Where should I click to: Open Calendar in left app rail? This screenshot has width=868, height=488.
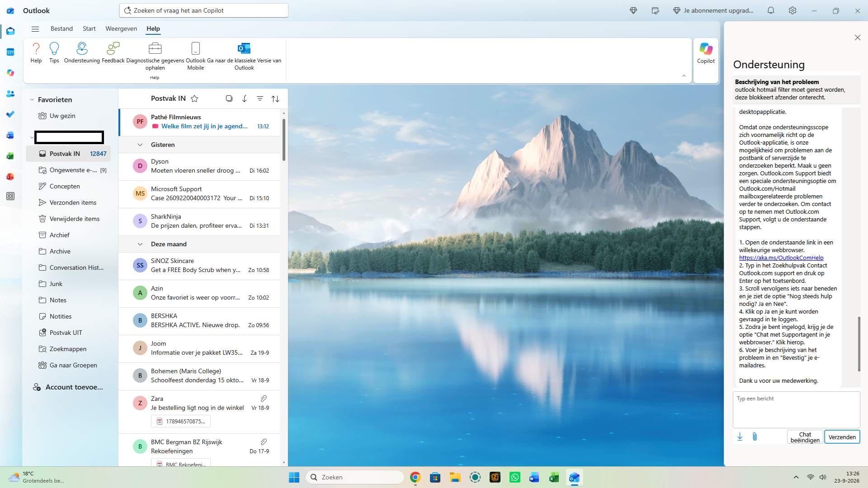point(10,52)
